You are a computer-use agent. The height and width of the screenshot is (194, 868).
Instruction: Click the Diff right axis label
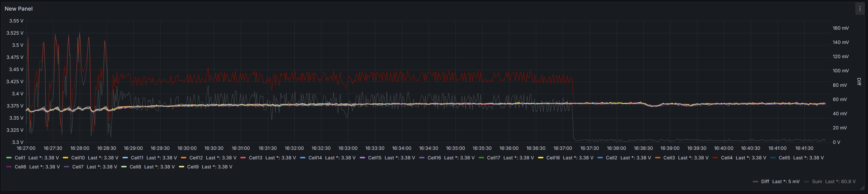click(858, 82)
